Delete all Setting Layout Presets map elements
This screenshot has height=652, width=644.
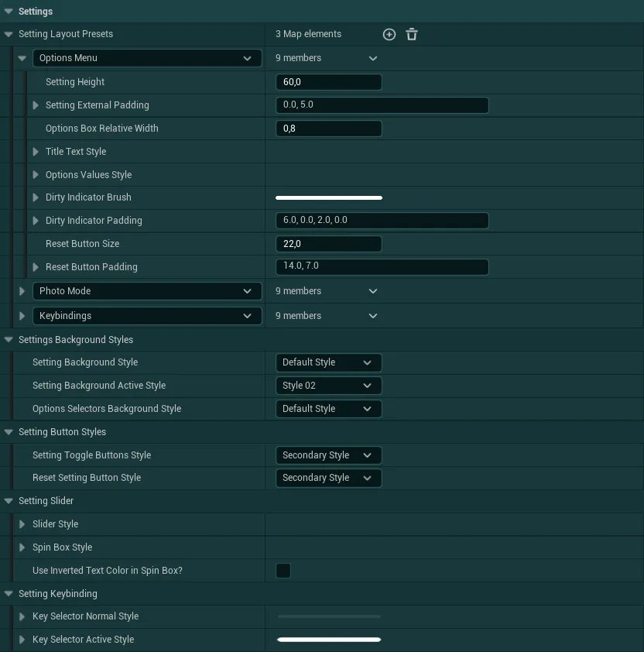(412, 35)
